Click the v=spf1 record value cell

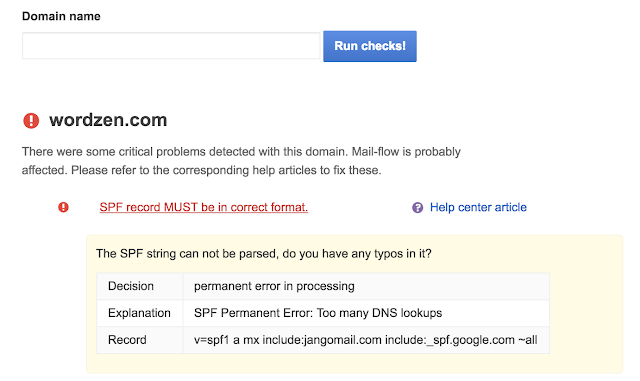pos(366,340)
